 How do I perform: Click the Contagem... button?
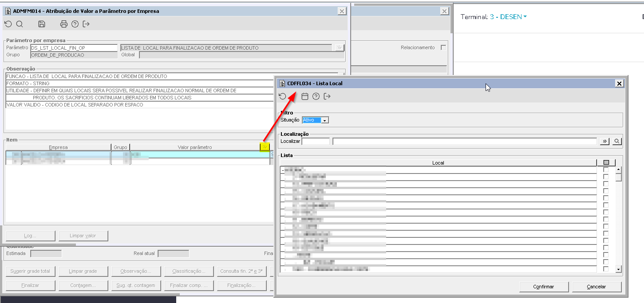tap(83, 285)
